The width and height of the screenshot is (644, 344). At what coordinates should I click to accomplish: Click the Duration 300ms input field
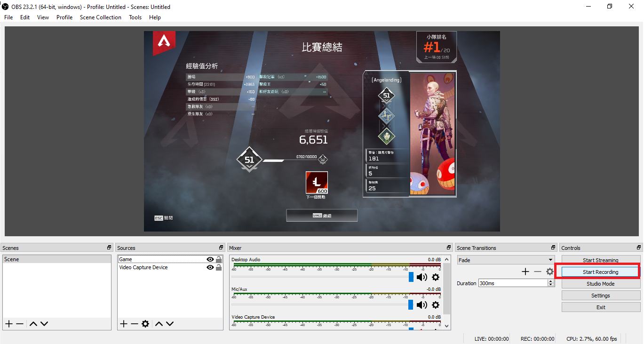click(x=513, y=283)
